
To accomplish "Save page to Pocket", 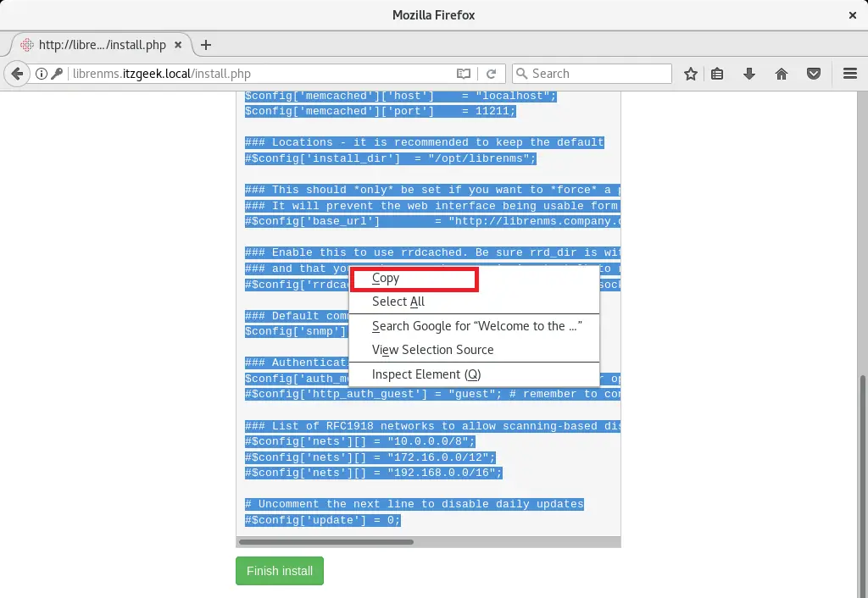I will tap(814, 74).
